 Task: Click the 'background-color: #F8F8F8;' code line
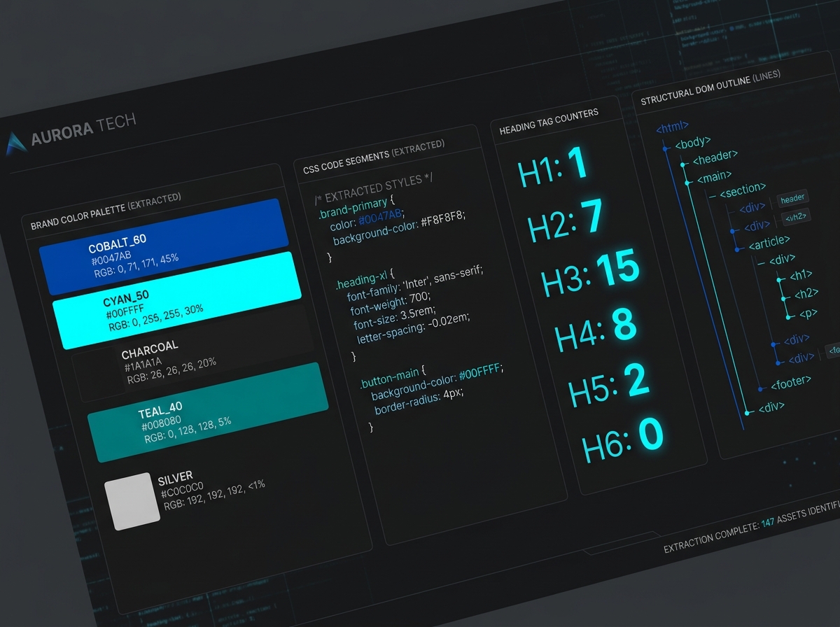[x=398, y=228]
